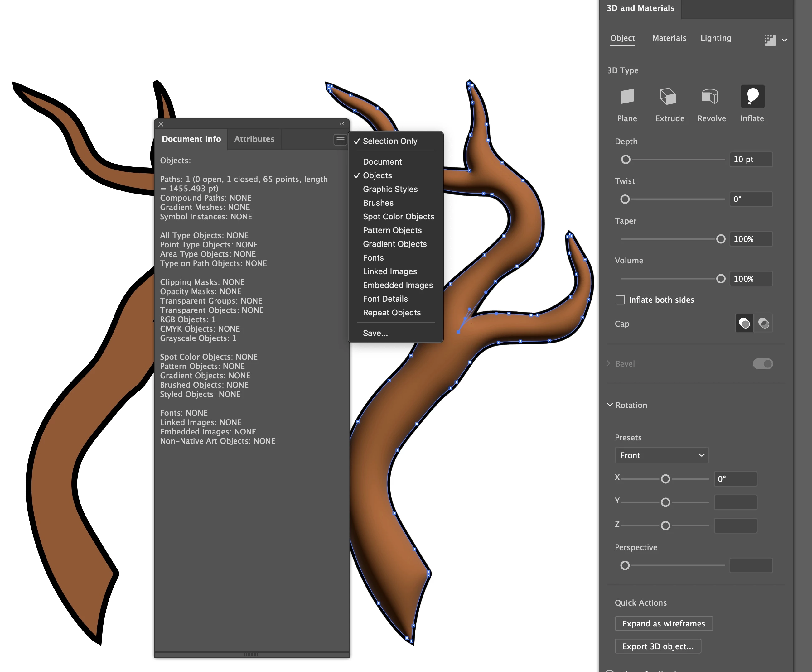Viewport: 812px width, 672px height.
Task: Click the Inflate 3D type icon
Action: pyautogui.click(x=752, y=96)
